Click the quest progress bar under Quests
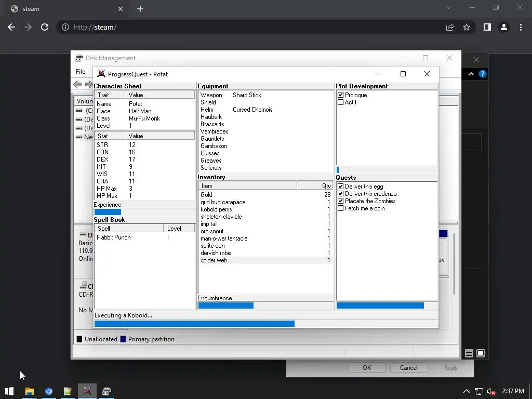Screen dimensions: 532x399 (387, 305)
